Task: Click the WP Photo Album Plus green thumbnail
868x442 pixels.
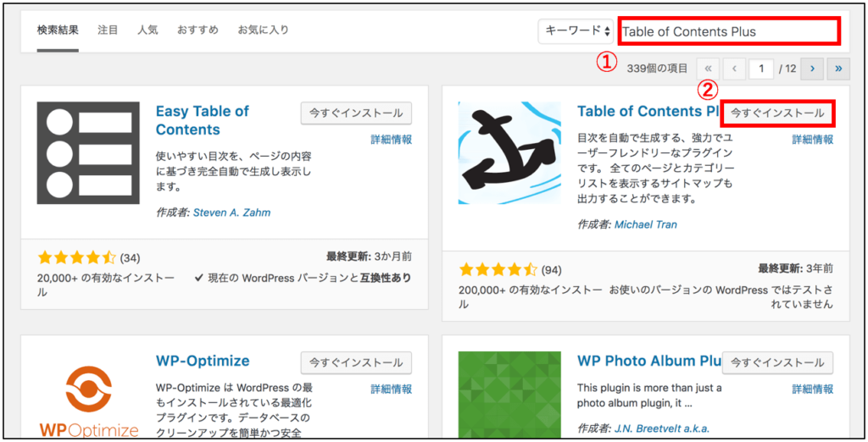Action: [x=509, y=395]
